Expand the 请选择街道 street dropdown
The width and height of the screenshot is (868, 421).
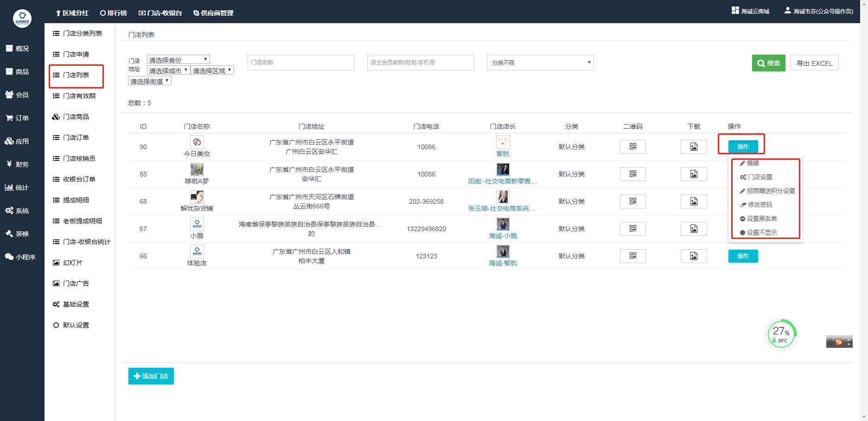pyautogui.click(x=149, y=81)
